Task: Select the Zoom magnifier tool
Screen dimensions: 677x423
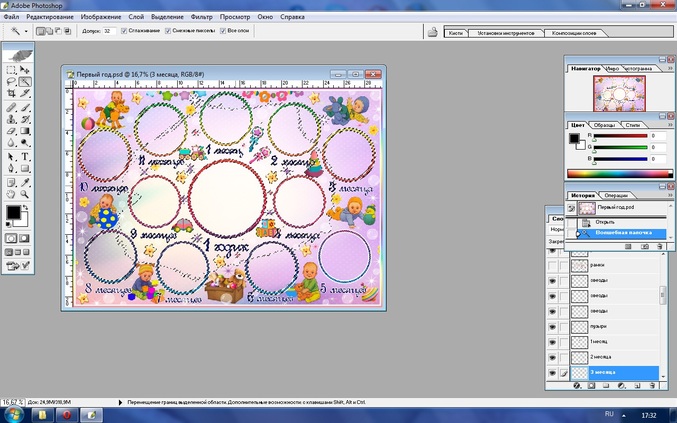Action: (x=25, y=195)
